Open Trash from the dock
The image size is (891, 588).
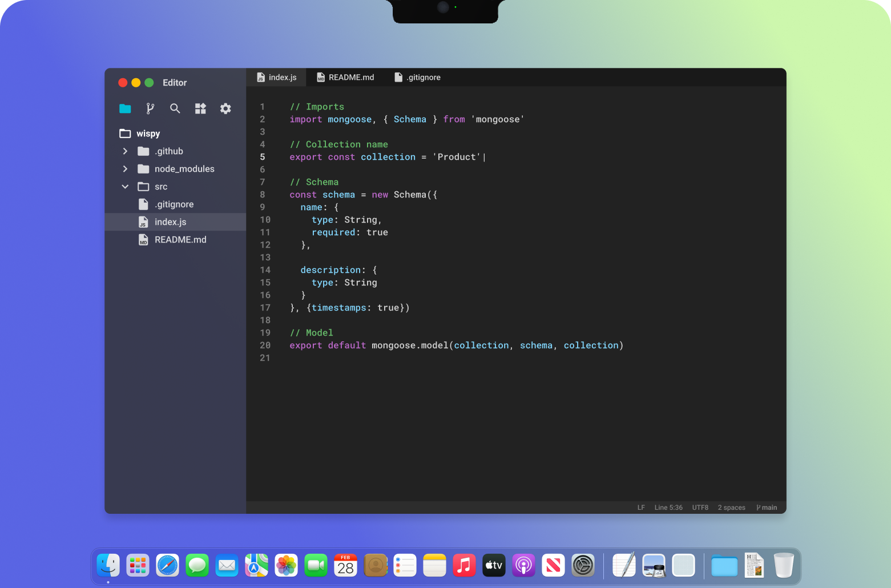(x=784, y=566)
